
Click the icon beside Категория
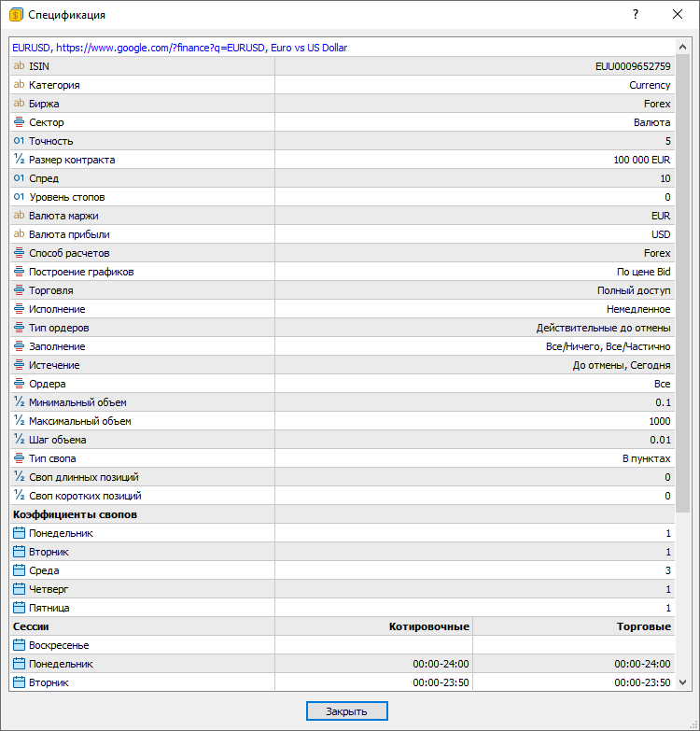pos(19,85)
